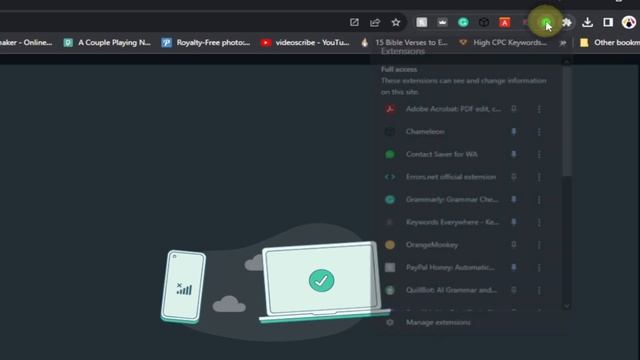640x360 pixels.
Task: Pin Errors.net official extension
Action: 513,177
